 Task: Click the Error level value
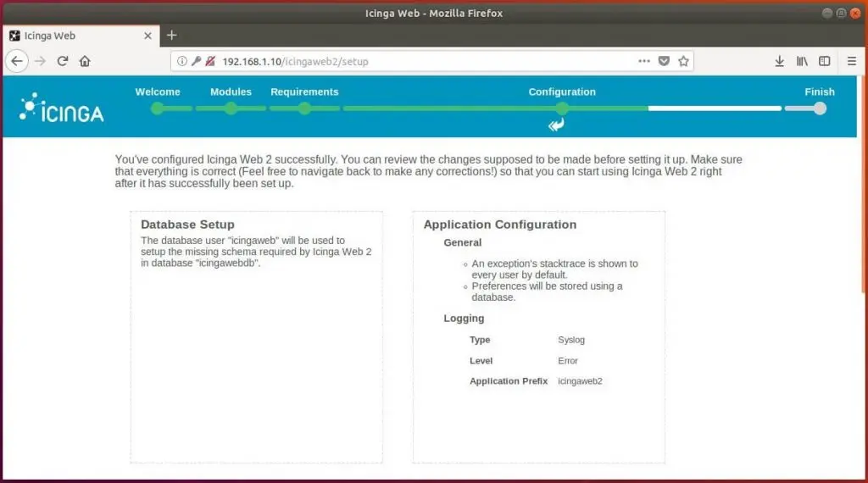pos(568,361)
